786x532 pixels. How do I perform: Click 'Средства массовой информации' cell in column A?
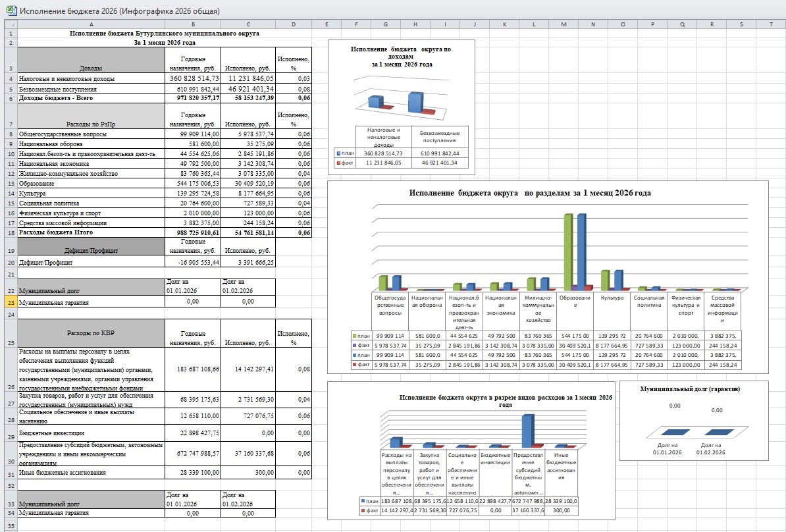[x=91, y=223]
